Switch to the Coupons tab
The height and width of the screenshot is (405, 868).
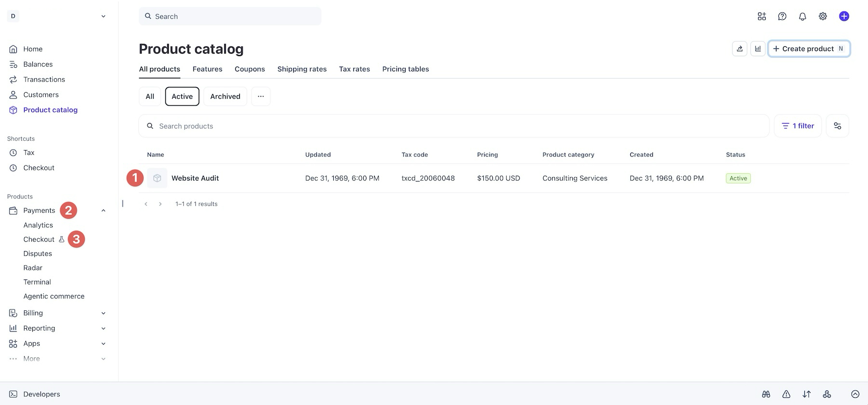point(250,69)
